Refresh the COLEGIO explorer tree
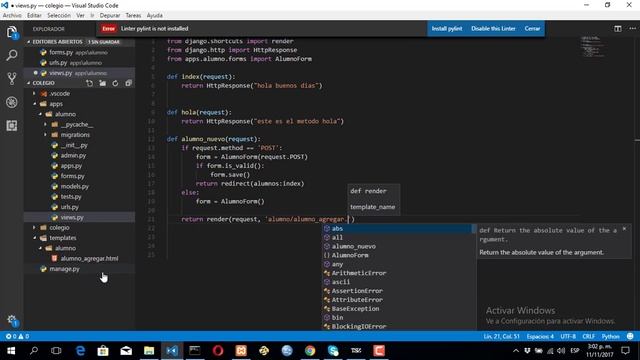 coord(116,83)
